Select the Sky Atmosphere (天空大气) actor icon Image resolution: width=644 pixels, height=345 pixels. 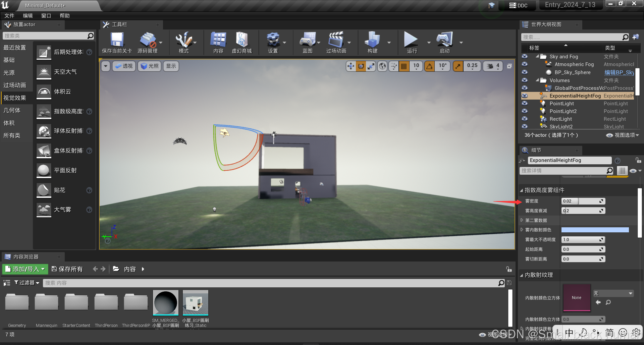pyautogui.click(x=44, y=72)
